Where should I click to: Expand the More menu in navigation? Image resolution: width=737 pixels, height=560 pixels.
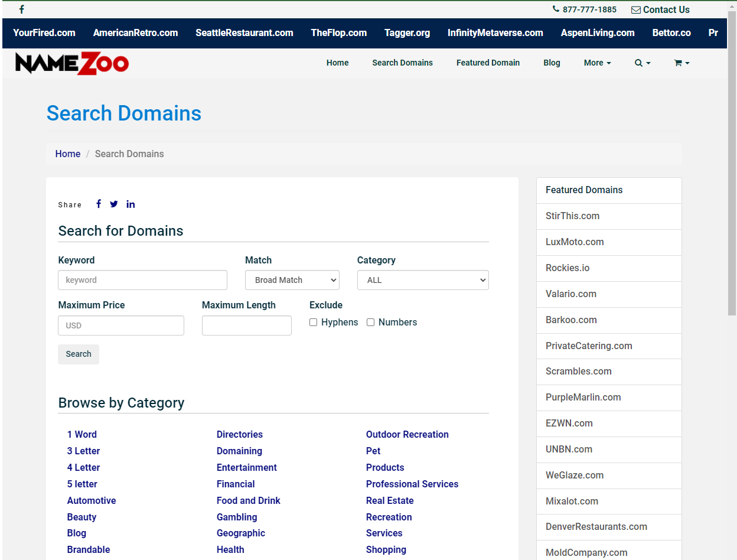point(597,63)
